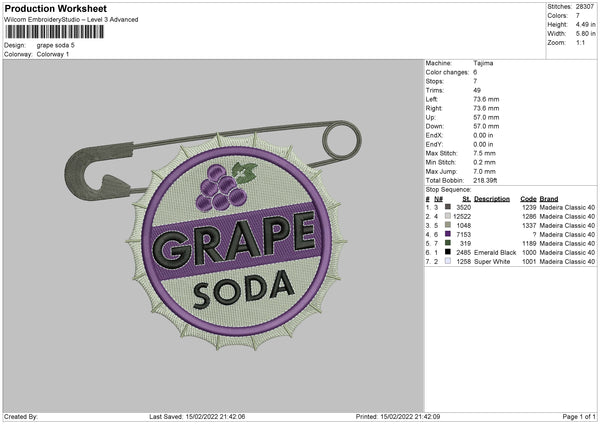Viewport: 600px width, 424px height.
Task: Click the Colors value 7
Action: point(578,16)
